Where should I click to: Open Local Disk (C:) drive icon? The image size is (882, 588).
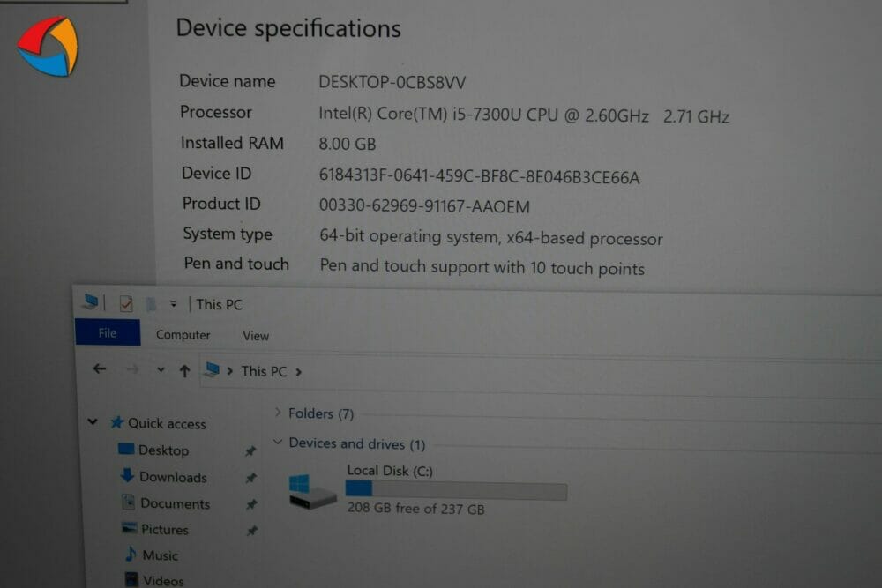[x=312, y=491]
